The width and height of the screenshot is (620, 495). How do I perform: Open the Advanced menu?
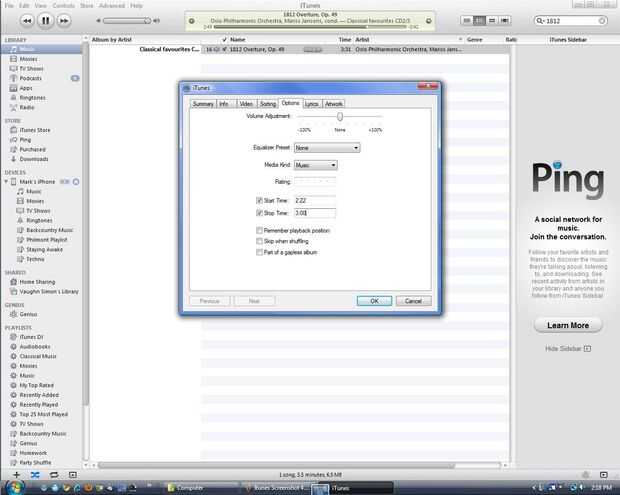[x=112, y=6]
